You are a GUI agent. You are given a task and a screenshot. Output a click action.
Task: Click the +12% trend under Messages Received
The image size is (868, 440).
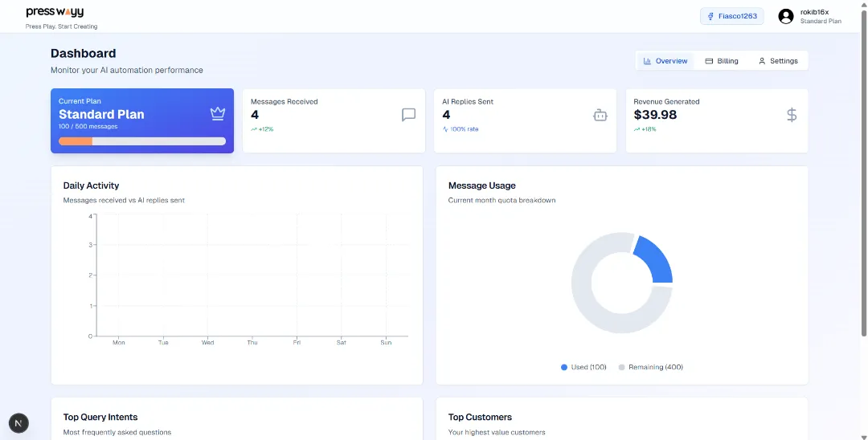pos(262,129)
